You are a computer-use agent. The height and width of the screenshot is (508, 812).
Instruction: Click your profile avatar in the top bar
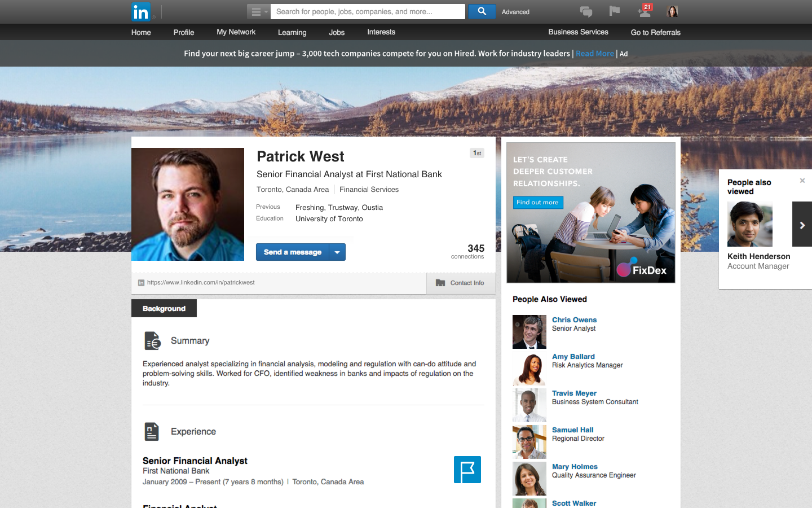pyautogui.click(x=672, y=11)
